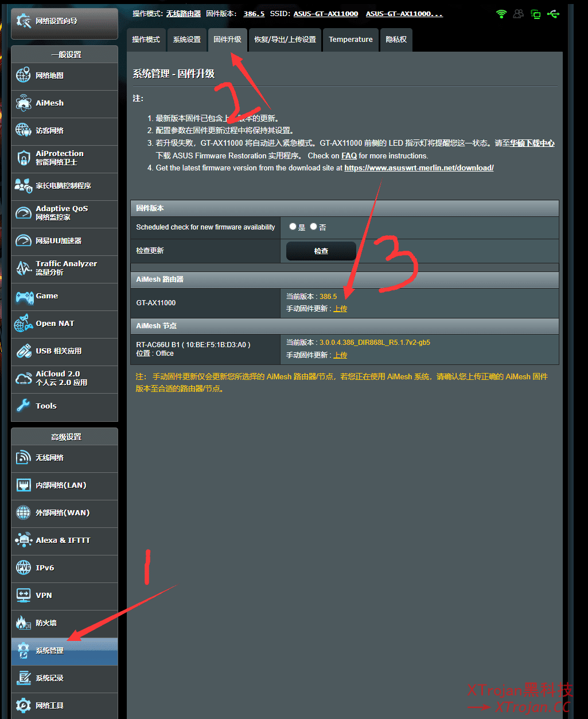Open the LAN (内部网络) icon
This screenshot has width=588, height=719.
click(24, 485)
